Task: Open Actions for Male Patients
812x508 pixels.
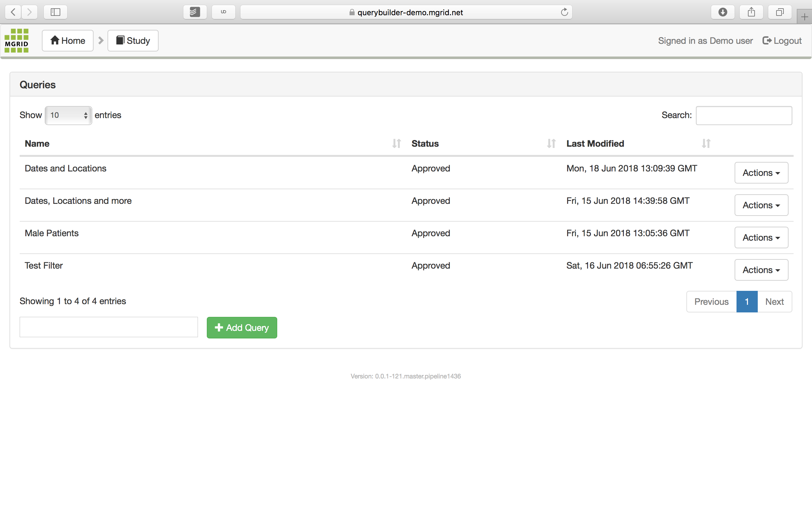Action: (761, 237)
